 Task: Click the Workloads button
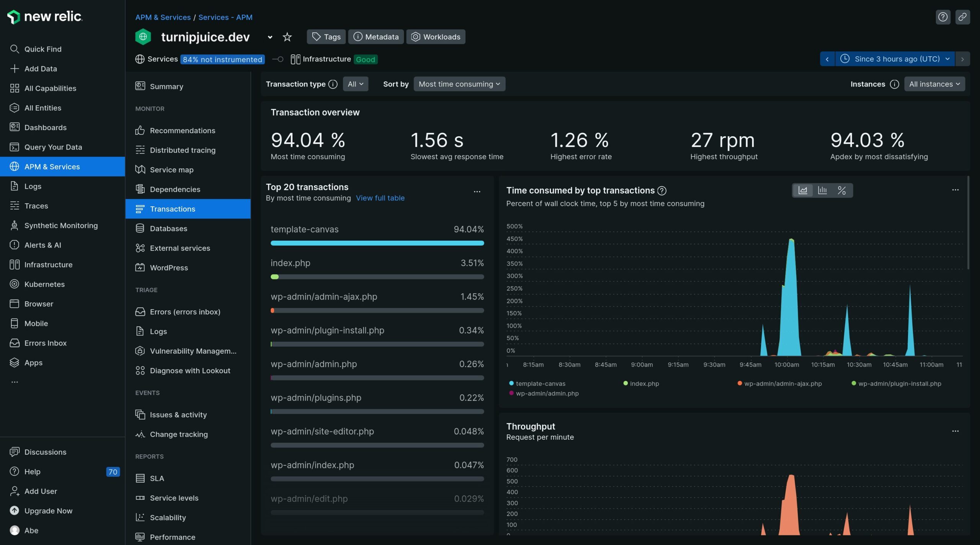pyautogui.click(x=436, y=37)
